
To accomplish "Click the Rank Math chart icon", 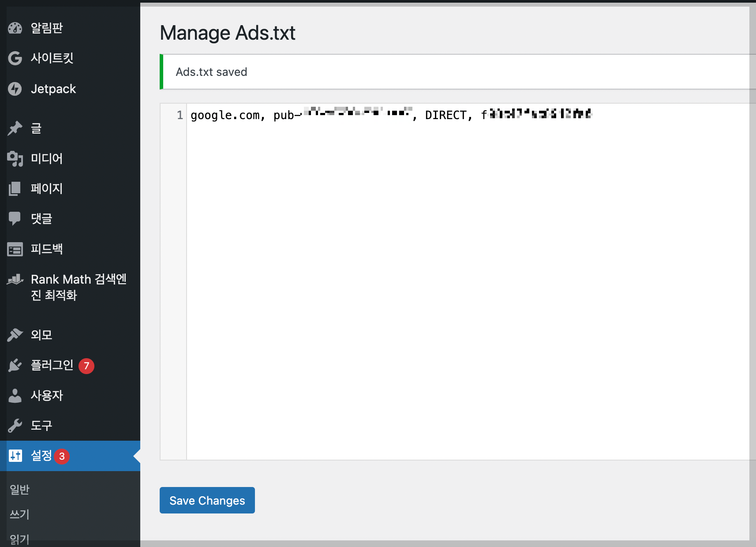I will (15, 279).
